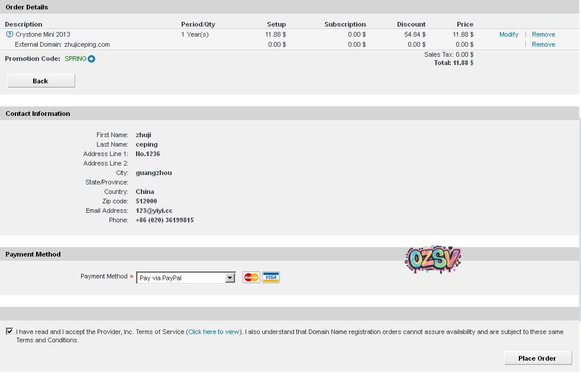Click the email address 123@yiyi.cc

click(154, 210)
